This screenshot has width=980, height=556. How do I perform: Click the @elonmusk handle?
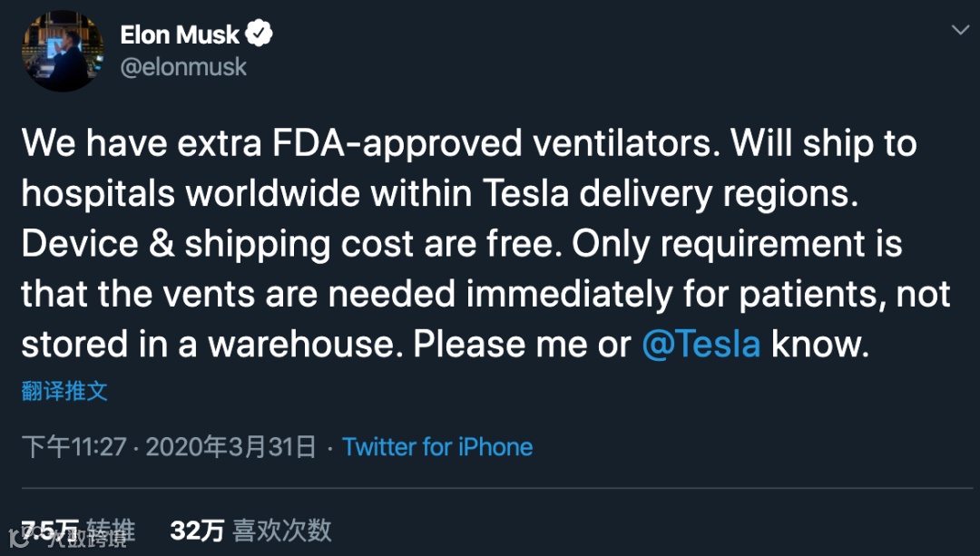coord(183,68)
